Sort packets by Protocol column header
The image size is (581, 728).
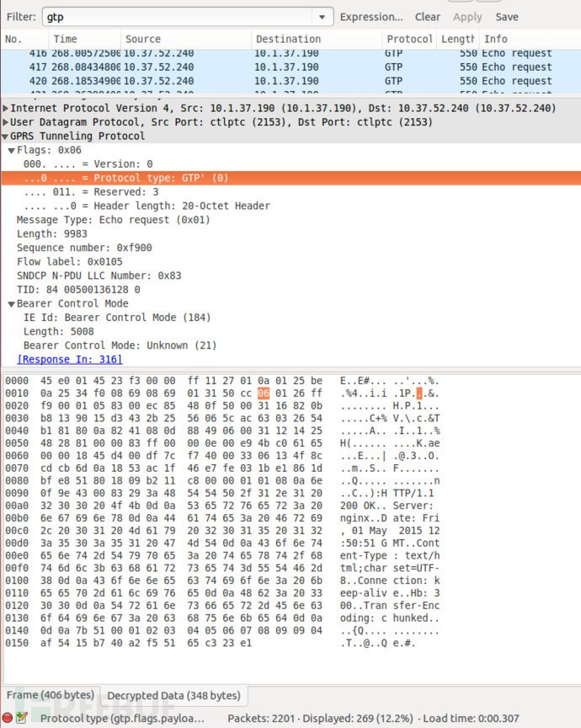409,39
